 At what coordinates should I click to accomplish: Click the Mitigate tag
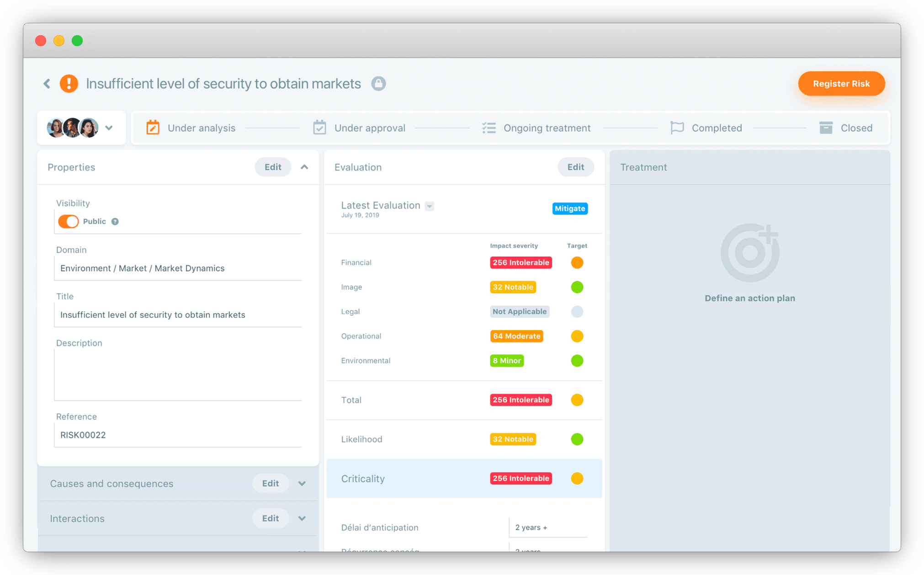(570, 208)
